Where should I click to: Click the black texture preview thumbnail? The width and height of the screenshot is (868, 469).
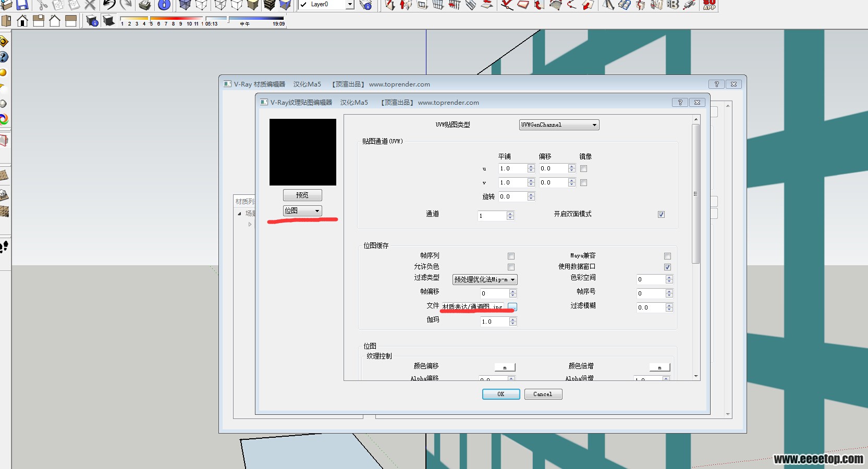pos(303,152)
